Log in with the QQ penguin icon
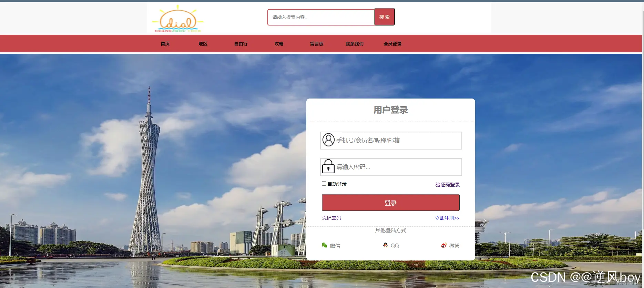Screen dimensions: 644x288 click(385, 245)
